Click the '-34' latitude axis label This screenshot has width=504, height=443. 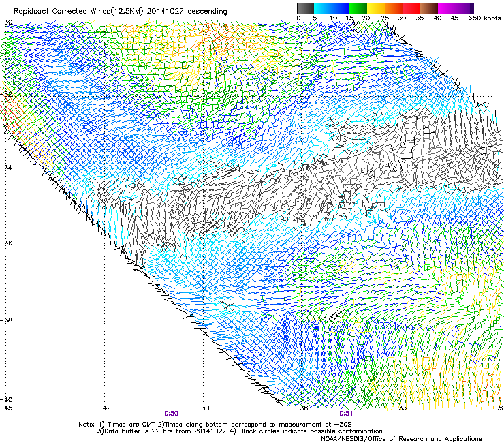6,168
